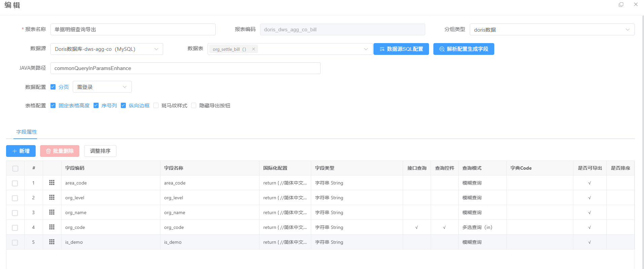The width and height of the screenshot is (644, 269).
Task: Click drag handle icon for org_name row
Action: [52, 212]
